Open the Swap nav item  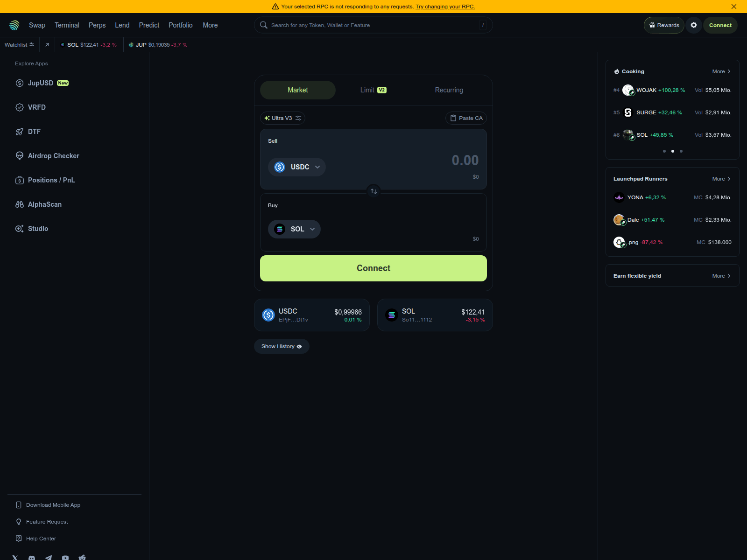[x=37, y=25]
